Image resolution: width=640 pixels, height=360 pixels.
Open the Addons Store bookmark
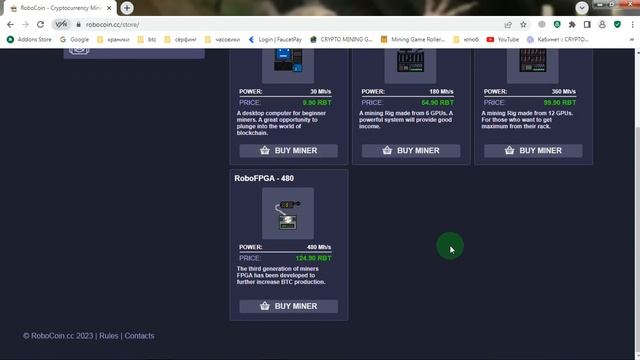[x=29, y=40]
